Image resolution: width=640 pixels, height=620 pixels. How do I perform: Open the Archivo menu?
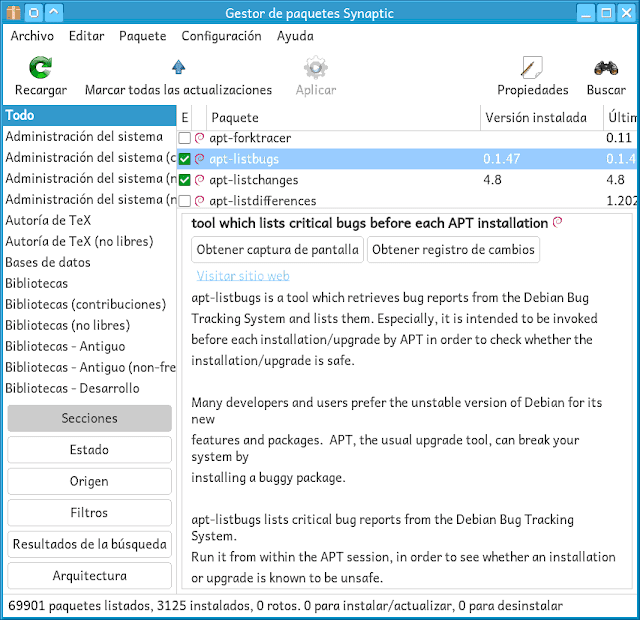[32, 36]
